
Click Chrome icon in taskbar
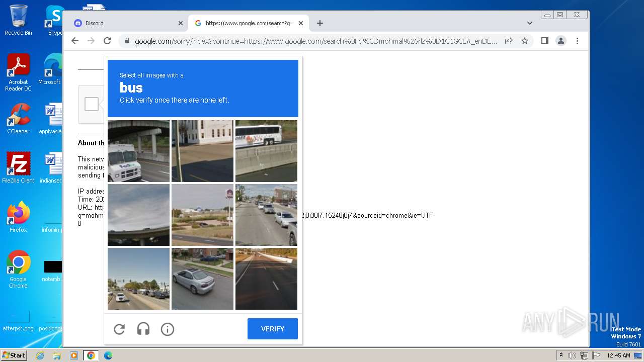[91, 355]
